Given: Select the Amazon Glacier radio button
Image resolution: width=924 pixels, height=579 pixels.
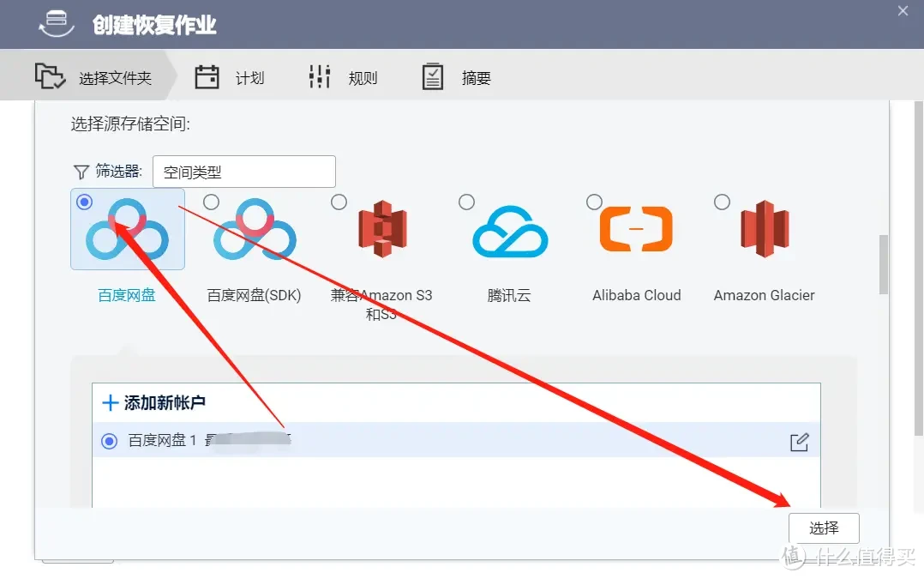Looking at the screenshot, I should [x=722, y=202].
